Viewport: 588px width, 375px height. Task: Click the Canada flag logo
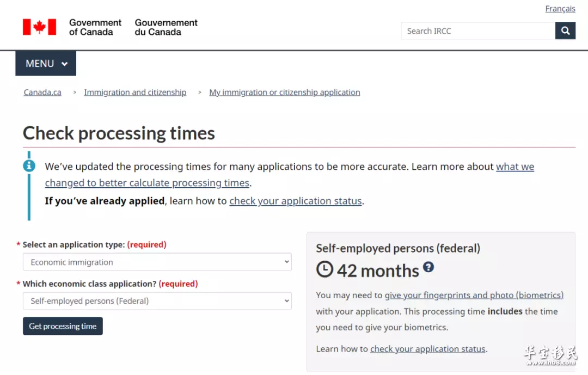point(39,27)
